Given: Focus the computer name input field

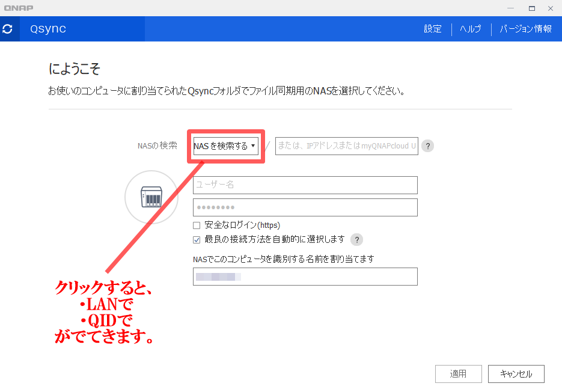Looking at the screenshot, I should pyautogui.click(x=305, y=277).
